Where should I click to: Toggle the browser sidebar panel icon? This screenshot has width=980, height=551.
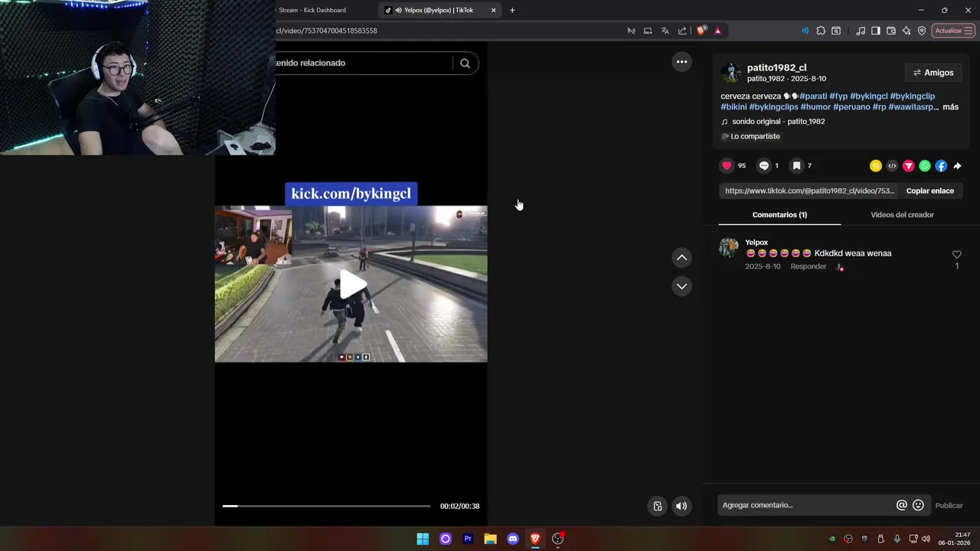[x=876, y=31]
